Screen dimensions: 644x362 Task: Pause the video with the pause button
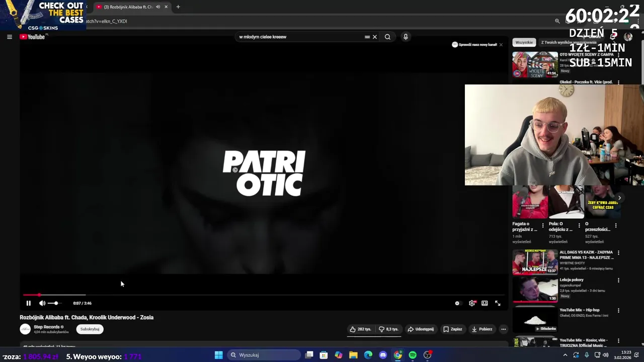click(x=28, y=303)
